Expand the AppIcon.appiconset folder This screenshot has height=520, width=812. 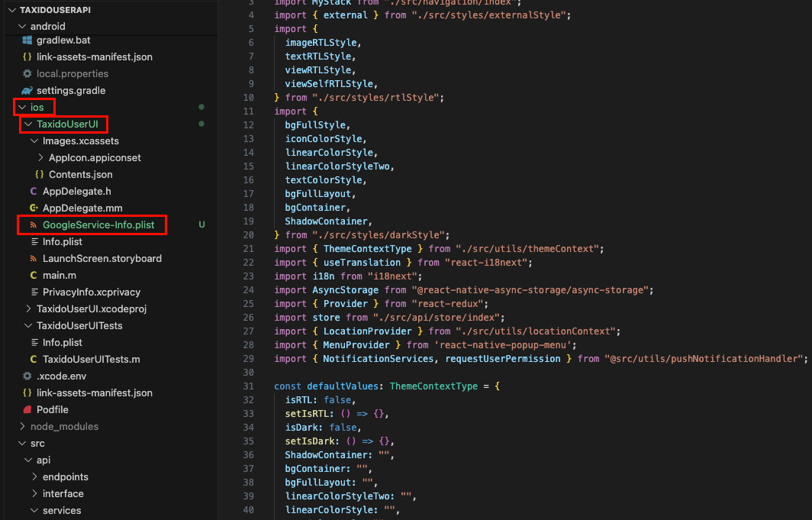coord(40,158)
